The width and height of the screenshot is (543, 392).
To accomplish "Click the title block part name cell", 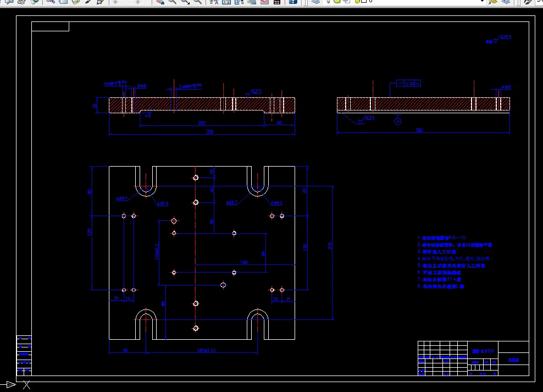I will pos(513,360).
